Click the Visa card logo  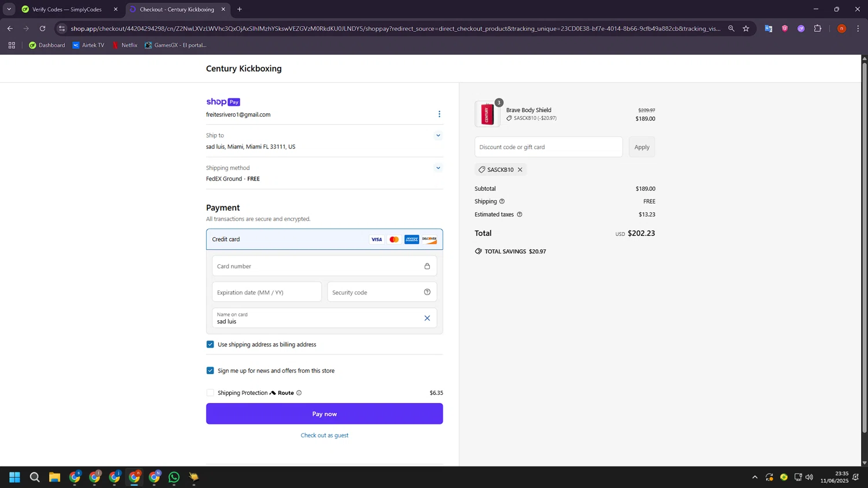[x=377, y=239]
